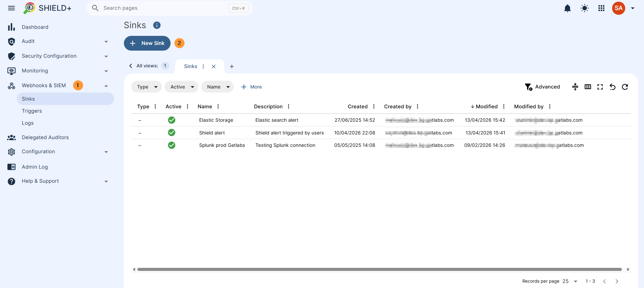Click the Sinks info icon

157,25
